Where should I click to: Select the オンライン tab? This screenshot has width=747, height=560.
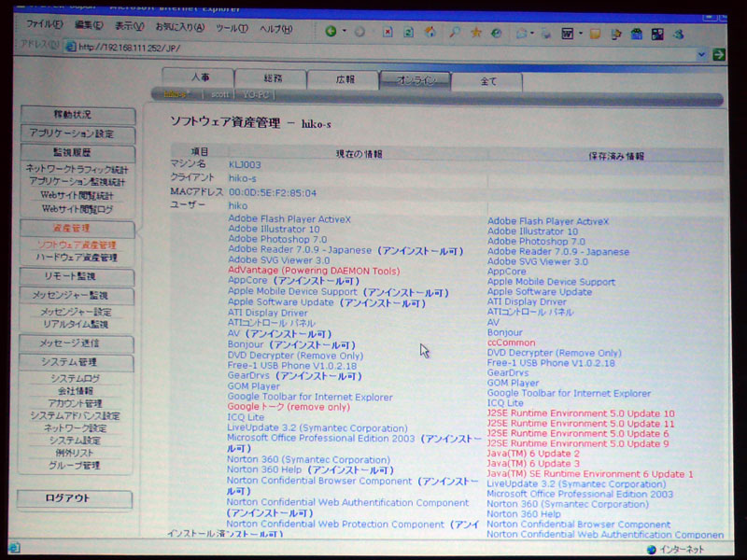pyautogui.click(x=415, y=80)
